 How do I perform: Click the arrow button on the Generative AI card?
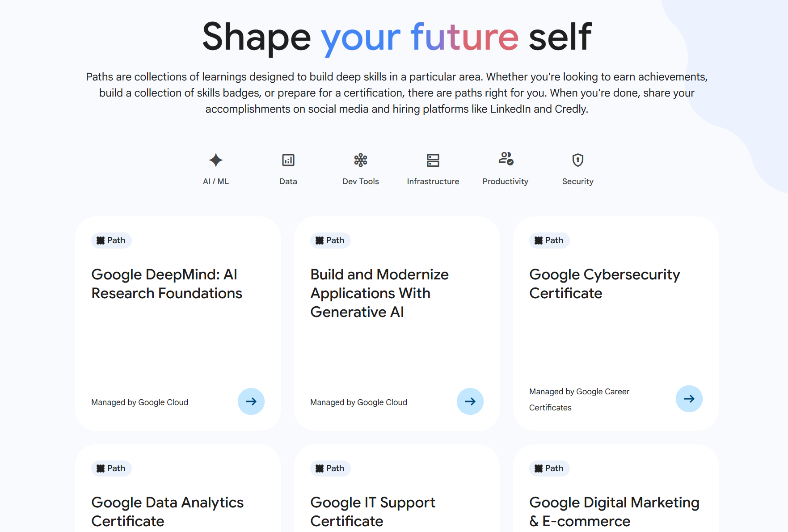point(470,401)
